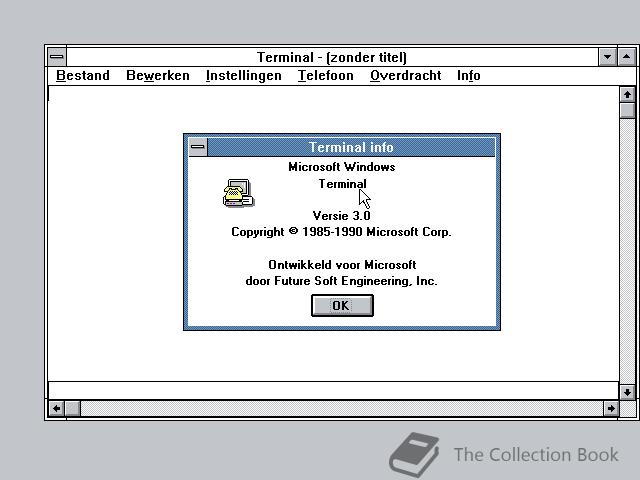Open the Terminal info dialog control menu box
The image size is (640, 480).
click(198, 147)
